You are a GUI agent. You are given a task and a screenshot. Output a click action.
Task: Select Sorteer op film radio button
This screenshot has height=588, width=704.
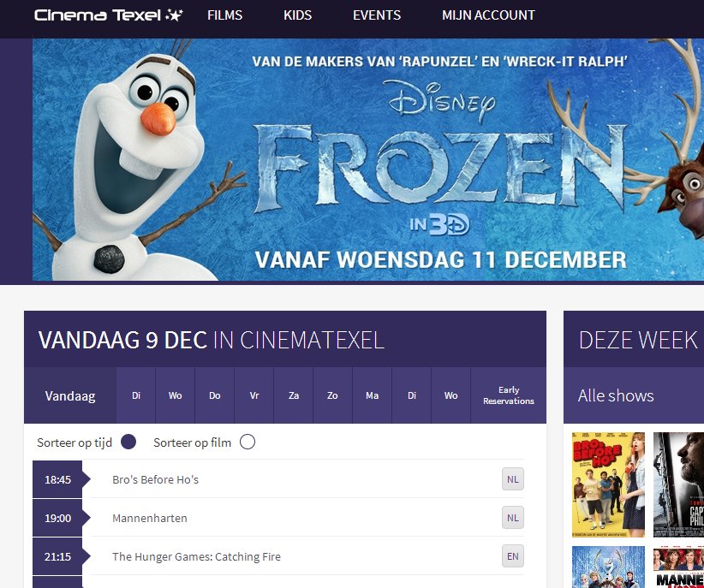pyautogui.click(x=248, y=442)
